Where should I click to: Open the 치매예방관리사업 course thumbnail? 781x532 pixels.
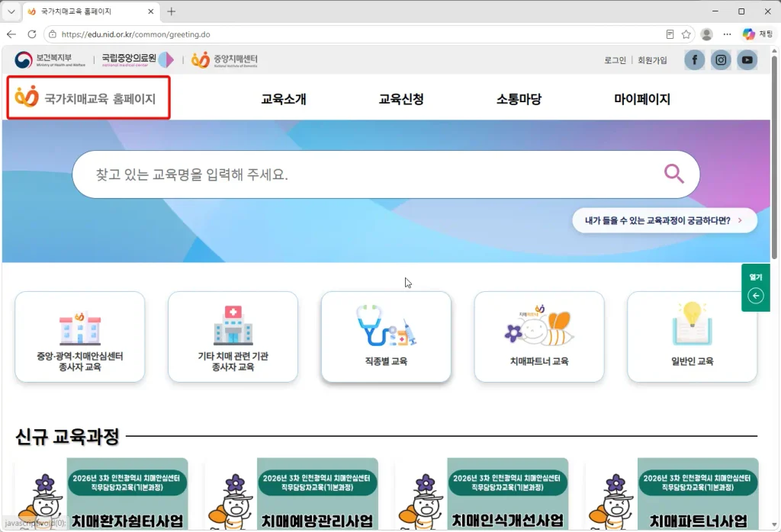coord(292,494)
